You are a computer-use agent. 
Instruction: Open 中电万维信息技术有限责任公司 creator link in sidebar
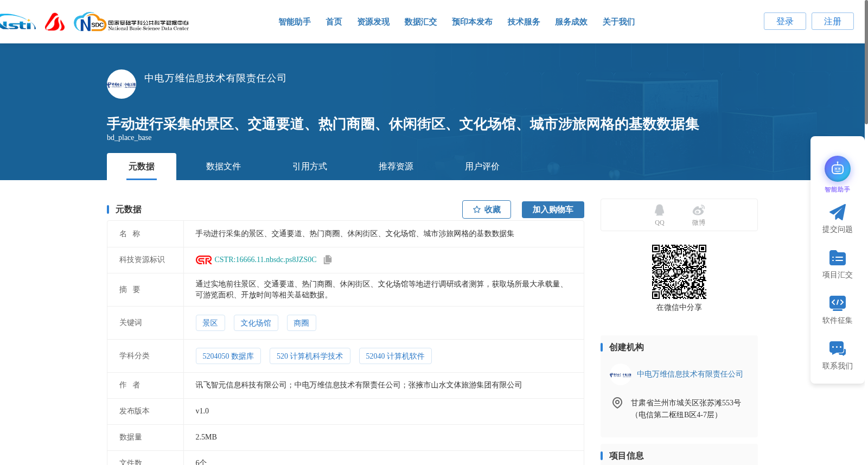tap(690, 374)
